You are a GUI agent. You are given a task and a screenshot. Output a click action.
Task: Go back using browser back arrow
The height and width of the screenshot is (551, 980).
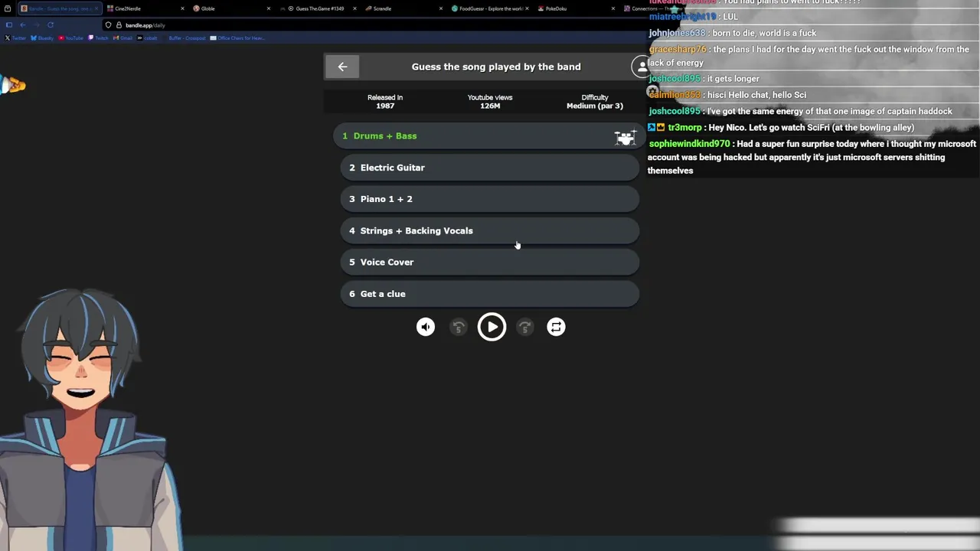tap(23, 25)
